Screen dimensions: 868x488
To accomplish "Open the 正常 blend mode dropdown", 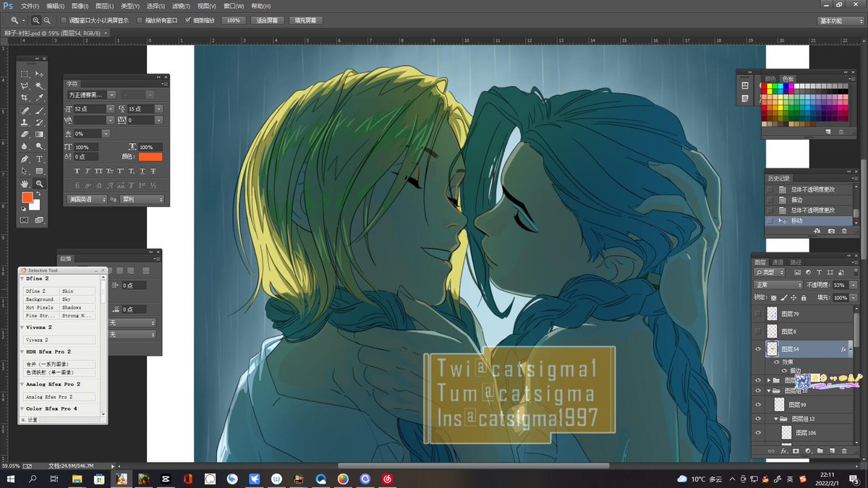I will click(778, 285).
